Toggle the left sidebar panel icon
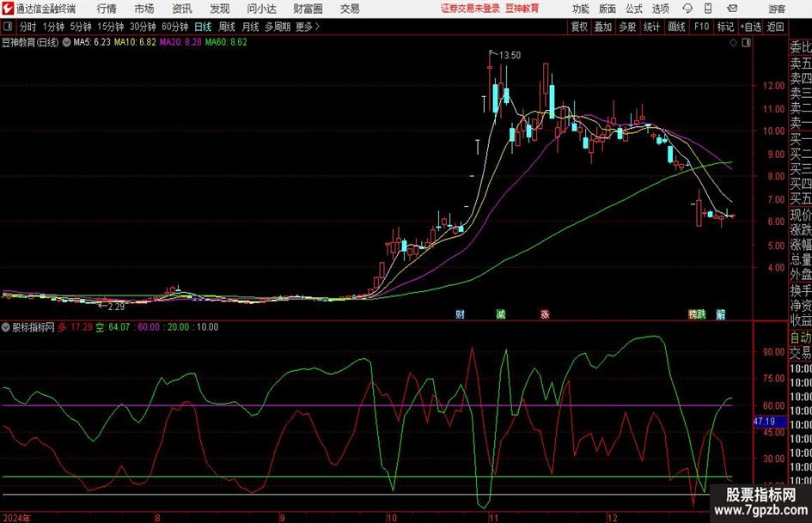This screenshot has height=523, width=812. pyautogui.click(x=8, y=27)
